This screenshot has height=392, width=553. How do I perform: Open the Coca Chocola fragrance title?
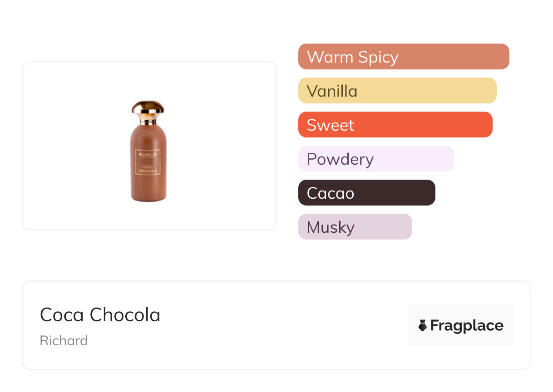100,315
